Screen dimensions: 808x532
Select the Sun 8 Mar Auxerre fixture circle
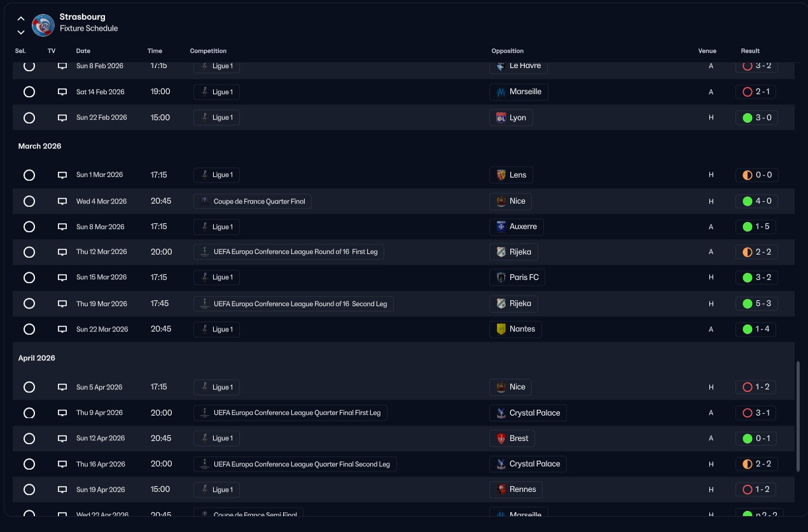[29, 227]
